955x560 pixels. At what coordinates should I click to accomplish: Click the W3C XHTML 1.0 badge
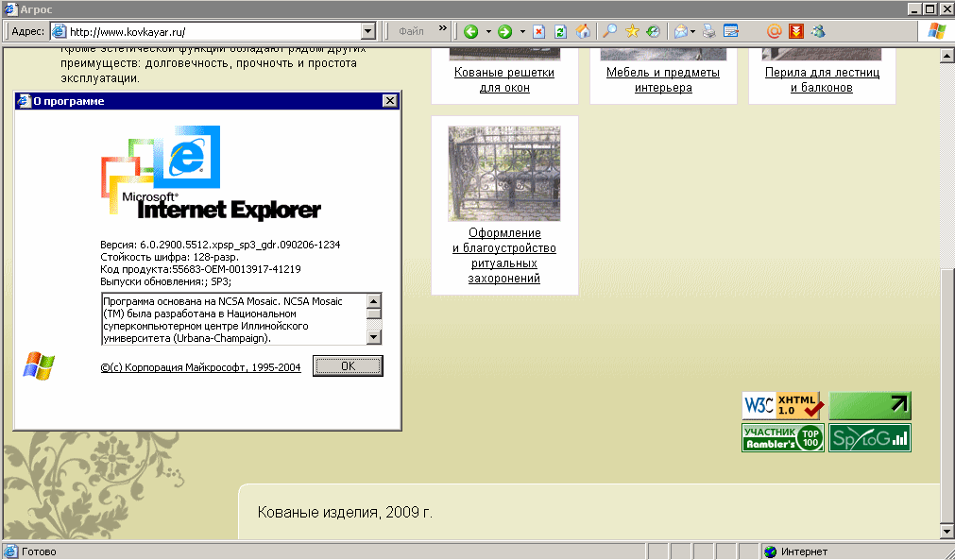(x=783, y=405)
